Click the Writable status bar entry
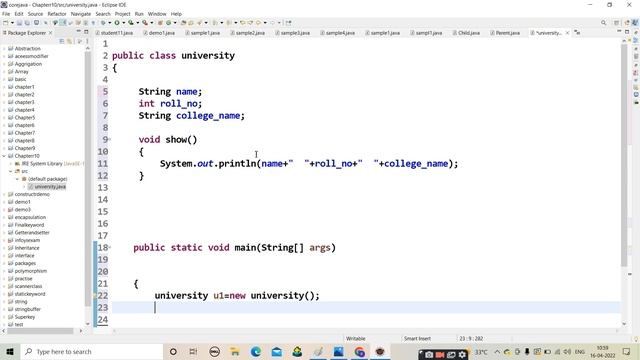 pyautogui.click(x=356, y=338)
